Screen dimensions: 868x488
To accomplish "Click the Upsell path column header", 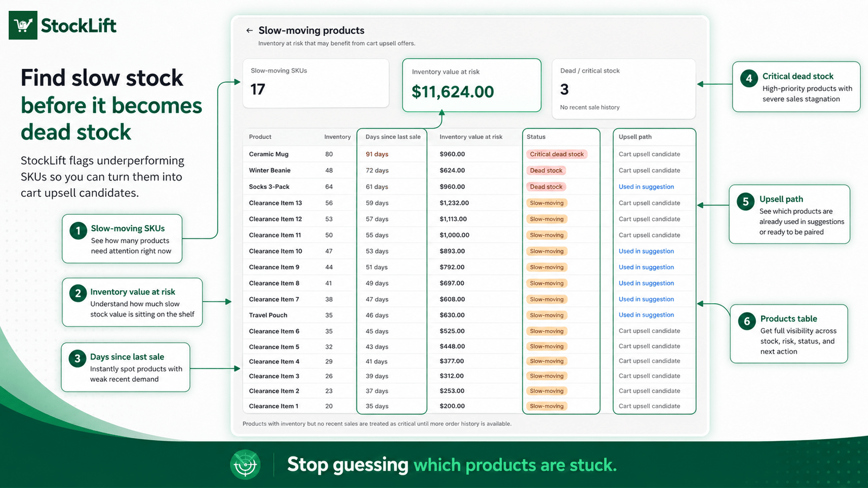I will click(635, 137).
